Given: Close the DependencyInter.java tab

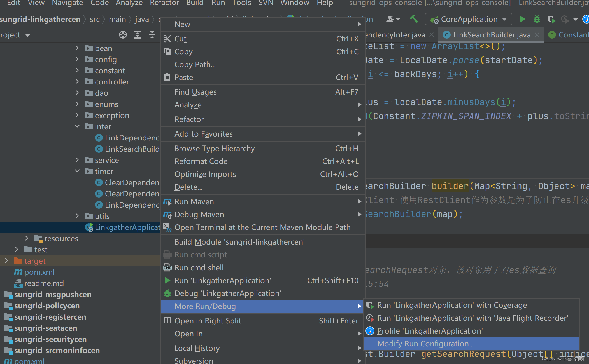Looking at the screenshot, I should 432,35.
